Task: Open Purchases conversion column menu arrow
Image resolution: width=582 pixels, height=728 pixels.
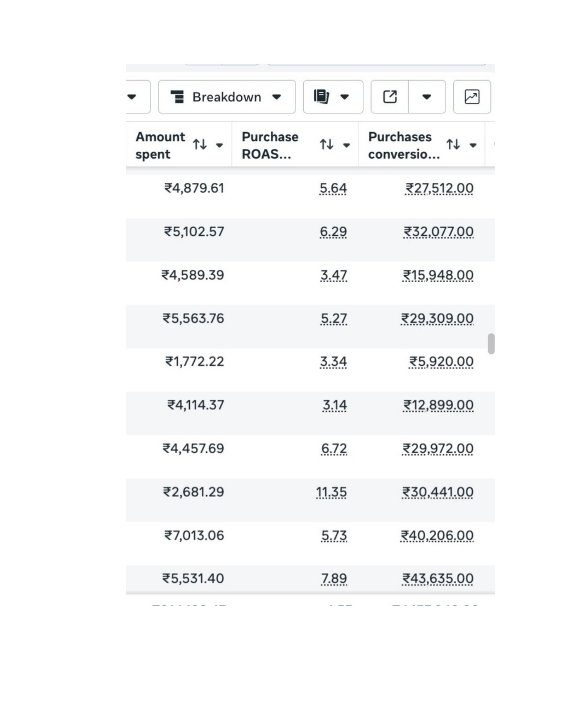Action: (x=473, y=145)
